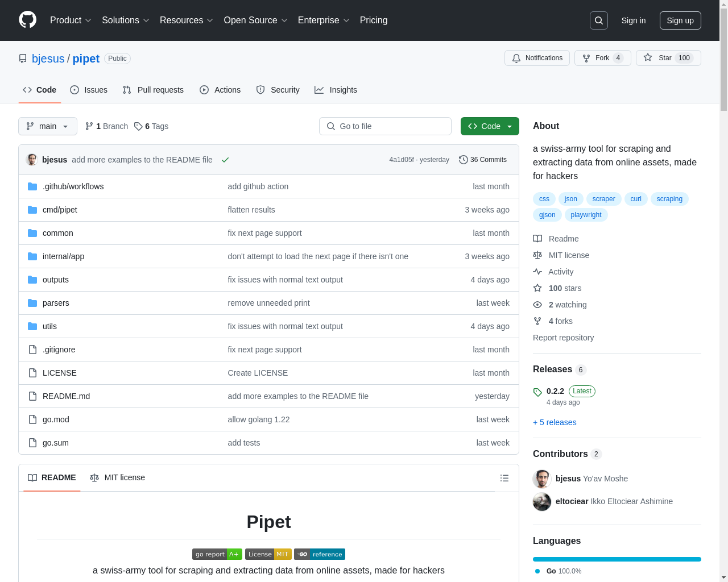Click the scraper topic tag
This screenshot has height=582, width=728.
point(603,199)
